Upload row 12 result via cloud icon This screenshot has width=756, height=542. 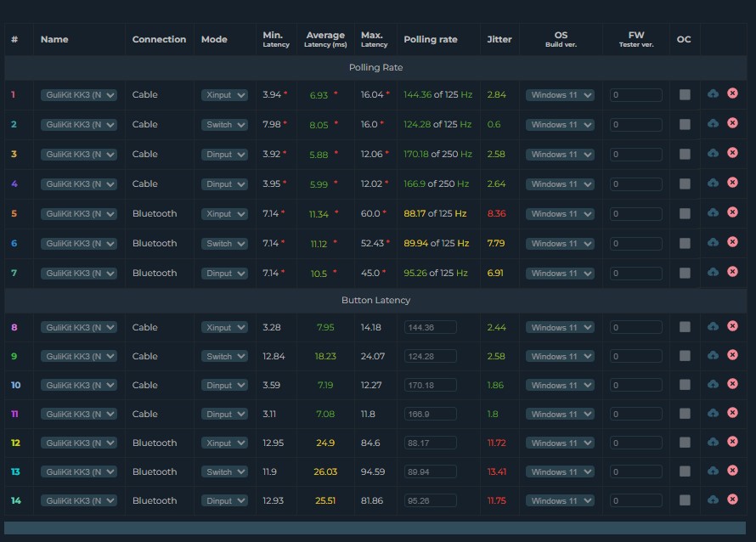(x=713, y=443)
